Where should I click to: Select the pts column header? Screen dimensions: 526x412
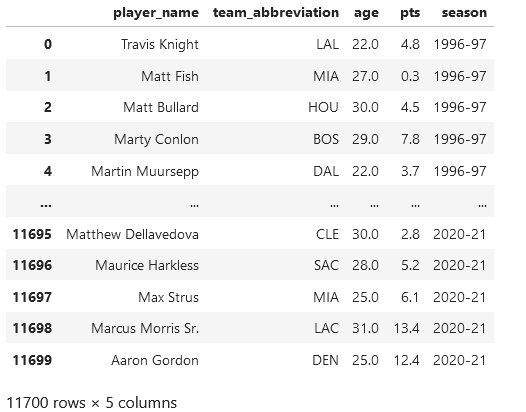coord(410,13)
